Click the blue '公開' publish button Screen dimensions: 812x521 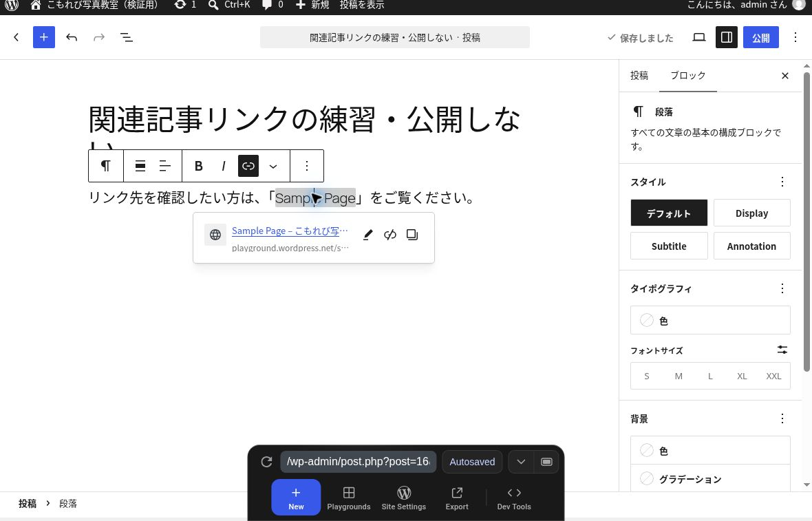point(760,37)
